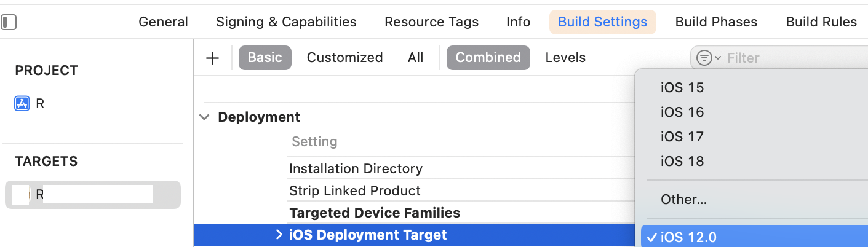Show All build settings
Image resolution: width=868 pixels, height=247 pixels.
click(x=415, y=58)
